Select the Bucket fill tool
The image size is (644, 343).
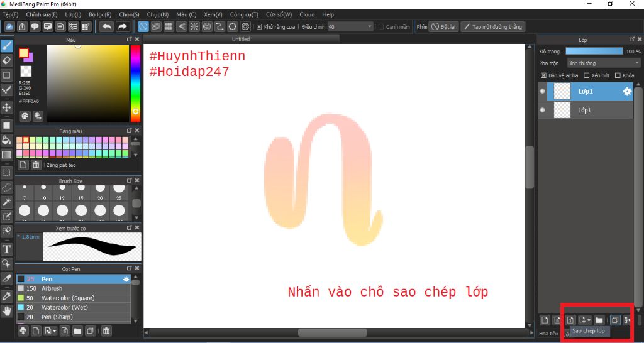[7, 140]
